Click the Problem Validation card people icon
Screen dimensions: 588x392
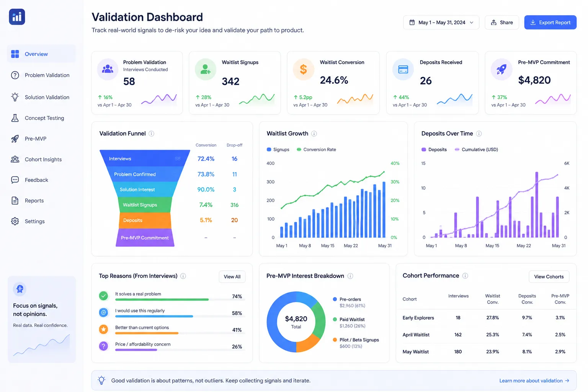tap(108, 69)
